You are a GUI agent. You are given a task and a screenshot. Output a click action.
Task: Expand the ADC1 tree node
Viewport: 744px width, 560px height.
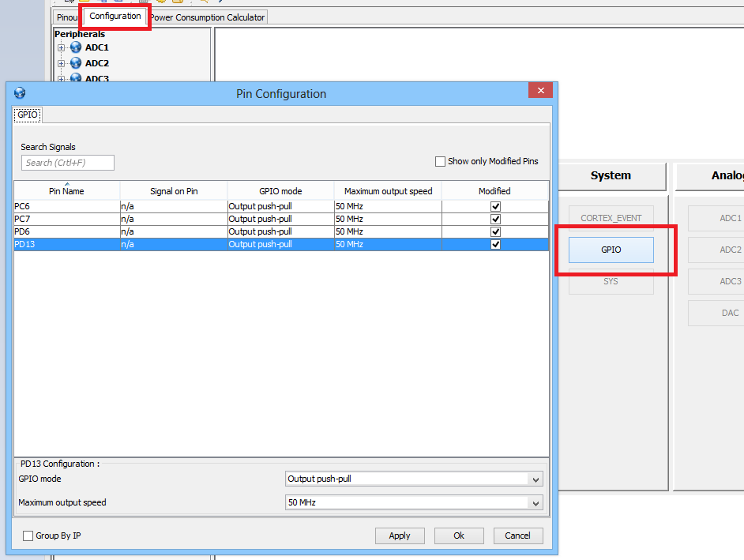[x=61, y=47]
